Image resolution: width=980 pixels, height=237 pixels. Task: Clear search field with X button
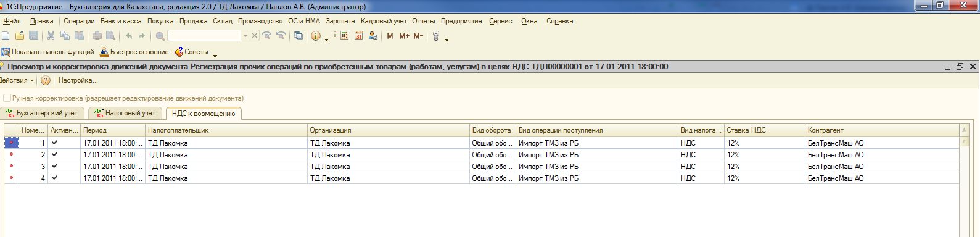tap(255, 36)
